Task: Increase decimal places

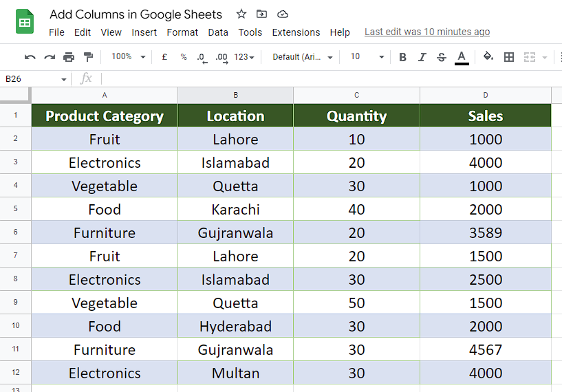Action: point(221,58)
